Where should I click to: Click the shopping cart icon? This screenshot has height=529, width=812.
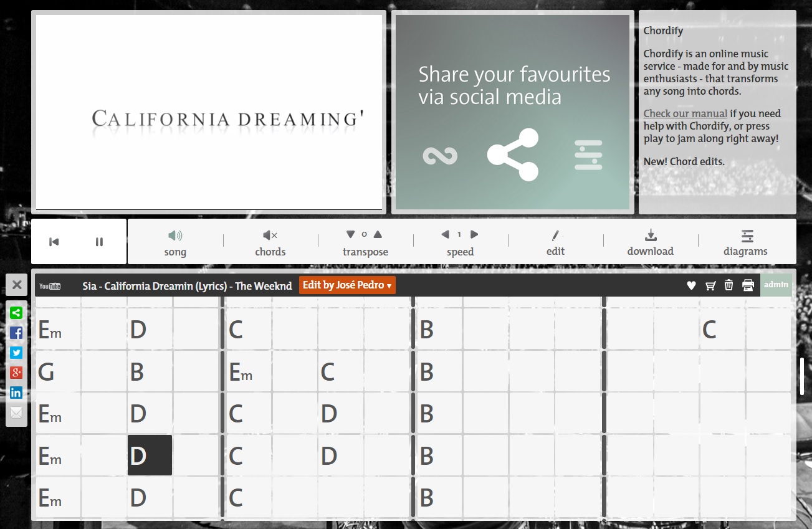710,285
